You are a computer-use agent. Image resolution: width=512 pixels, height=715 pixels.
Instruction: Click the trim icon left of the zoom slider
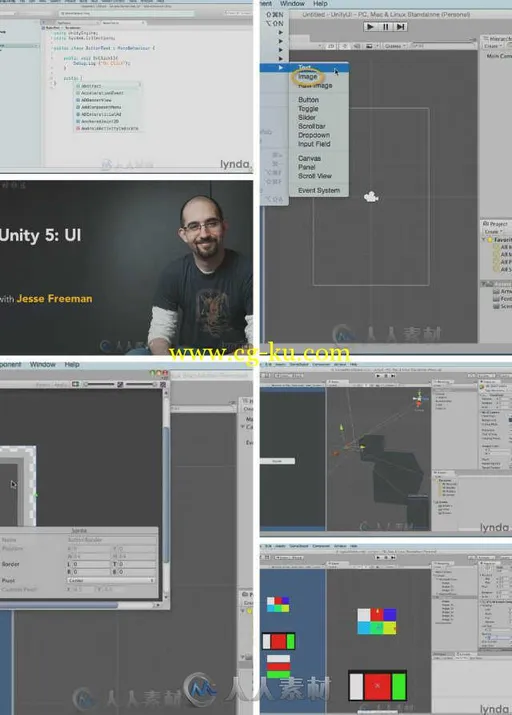point(76,384)
